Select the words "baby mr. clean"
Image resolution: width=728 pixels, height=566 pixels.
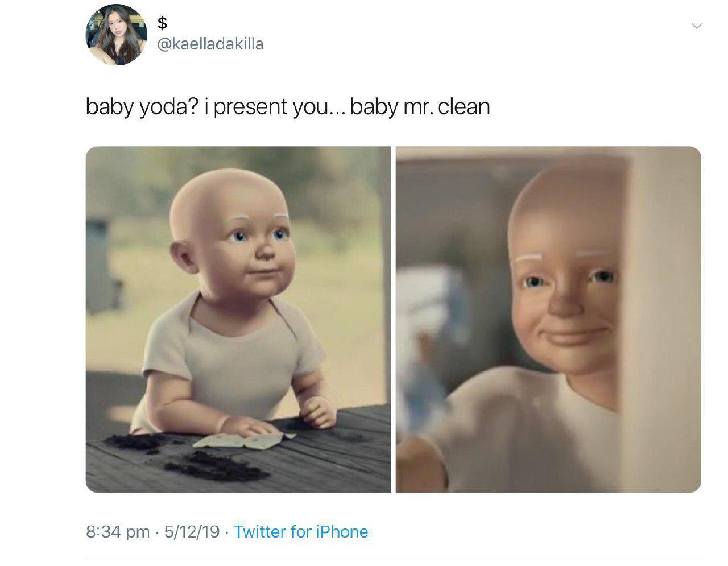coord(420,106)
